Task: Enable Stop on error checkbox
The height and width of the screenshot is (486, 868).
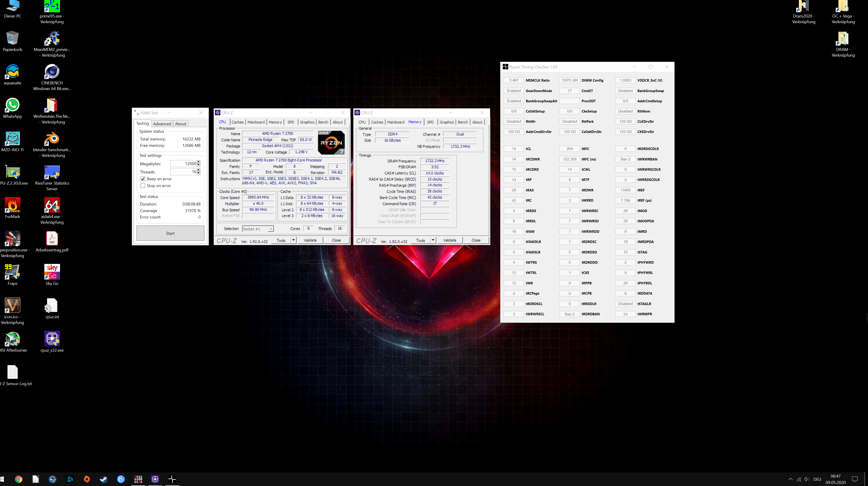Action: (143, 185)
